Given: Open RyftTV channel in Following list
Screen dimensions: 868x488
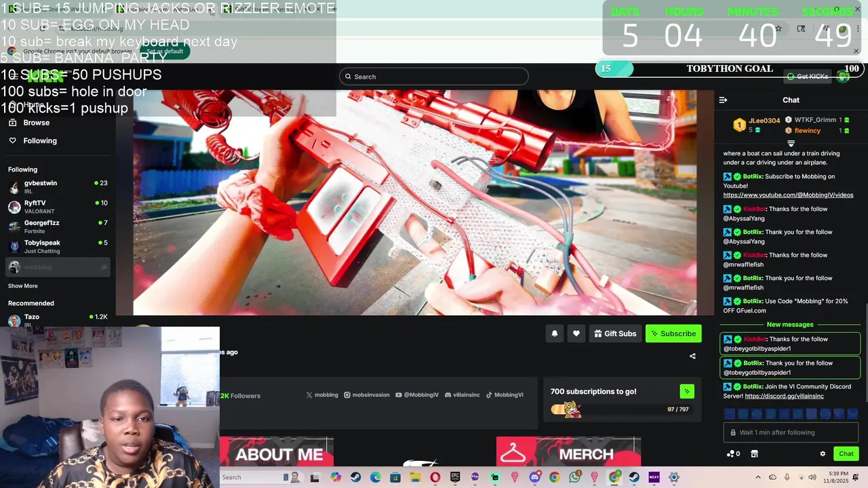Looking at the screenshot, I should [58, 207].
